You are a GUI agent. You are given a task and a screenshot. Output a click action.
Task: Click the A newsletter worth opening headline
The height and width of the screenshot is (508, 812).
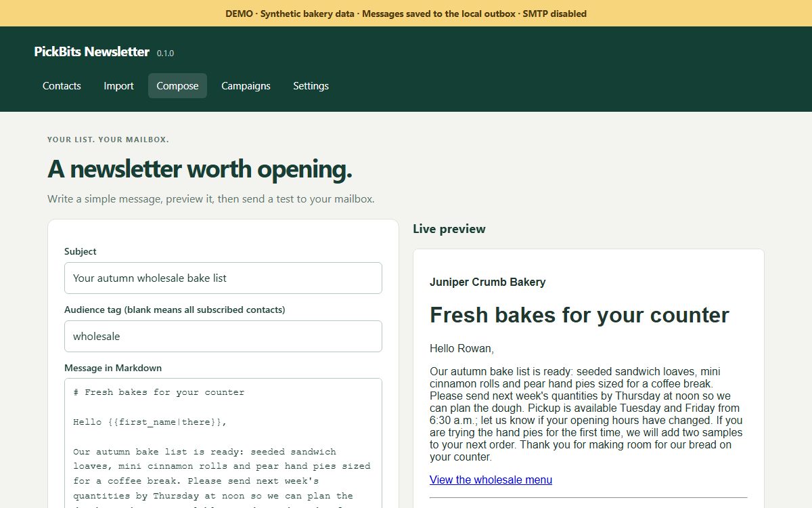tap(200, 169)
